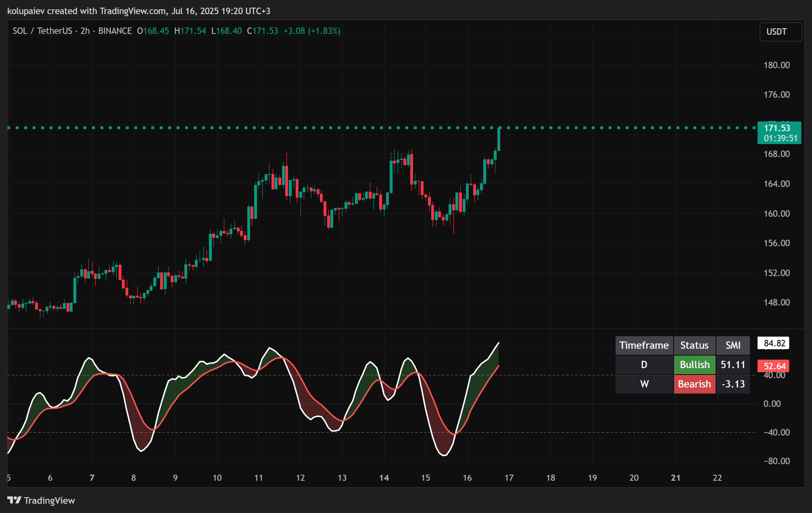Screen dimensions: 812x513
Task: Open the USDT currency selector
Action: coord(781,31)
